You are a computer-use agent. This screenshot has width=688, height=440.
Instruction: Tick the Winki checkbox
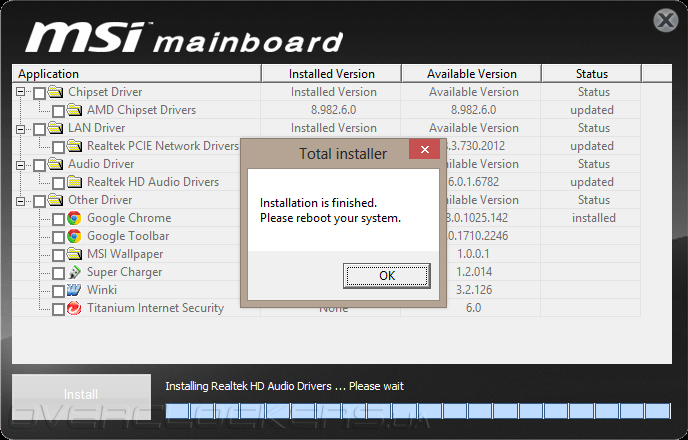[58, 291]
